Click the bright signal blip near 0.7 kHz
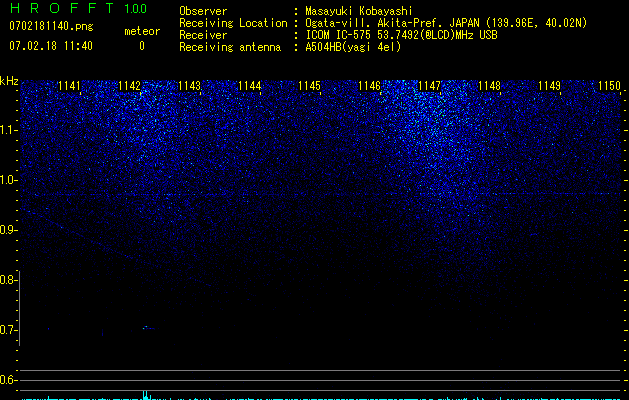The width and height of the screenshot is (629, 400). (x=146, y=327)
